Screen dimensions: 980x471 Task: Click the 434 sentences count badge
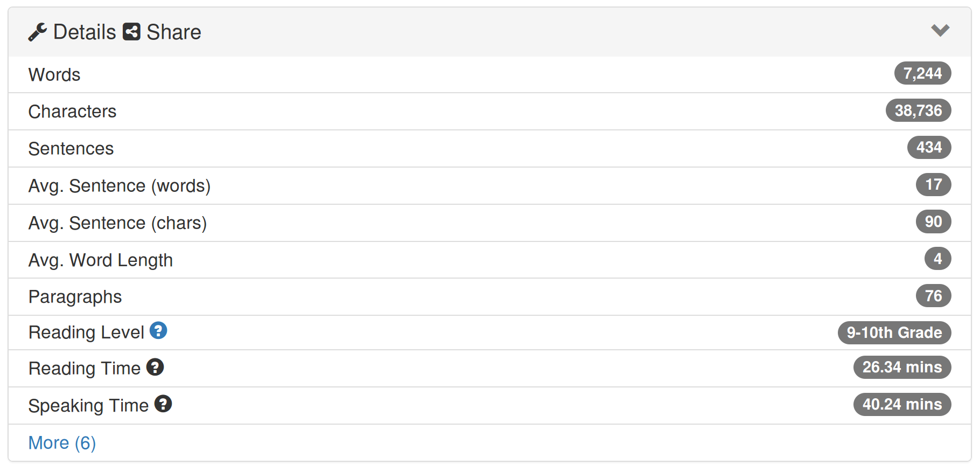point(929,147)
